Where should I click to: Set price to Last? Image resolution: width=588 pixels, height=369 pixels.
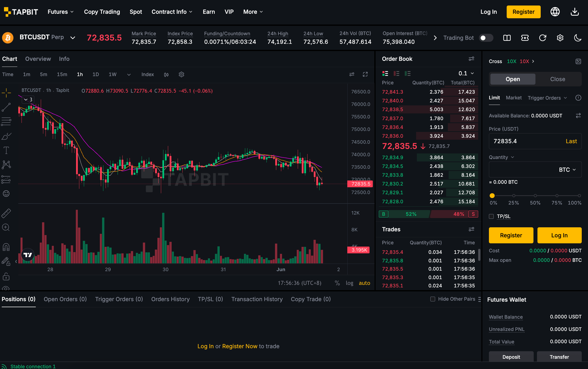click(571, 141)
